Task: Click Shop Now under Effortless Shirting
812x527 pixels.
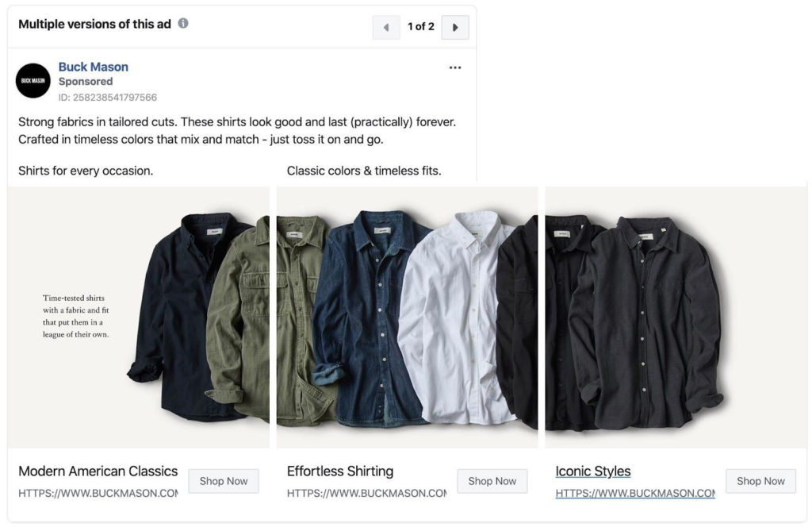Action: (492, 481)
